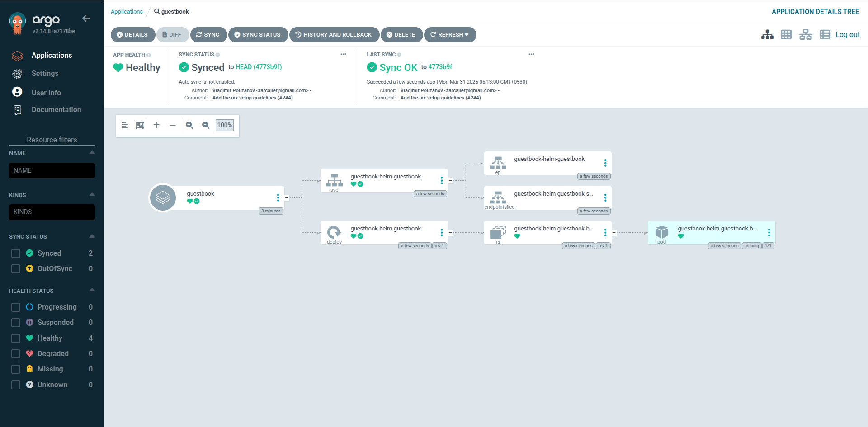Screen dimensions: 868x427
Task: Collapse the NAME filter section
Action: [x=92, y=153]
